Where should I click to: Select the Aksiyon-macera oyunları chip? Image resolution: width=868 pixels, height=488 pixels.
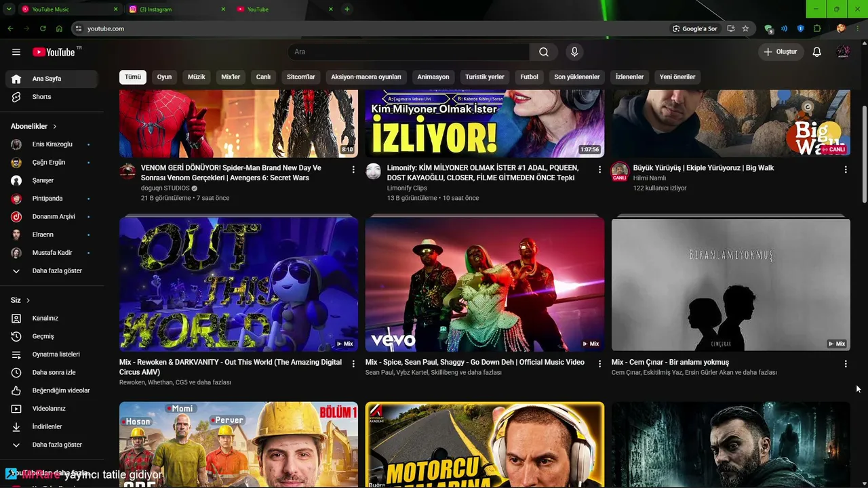click(x=366, y=77)
